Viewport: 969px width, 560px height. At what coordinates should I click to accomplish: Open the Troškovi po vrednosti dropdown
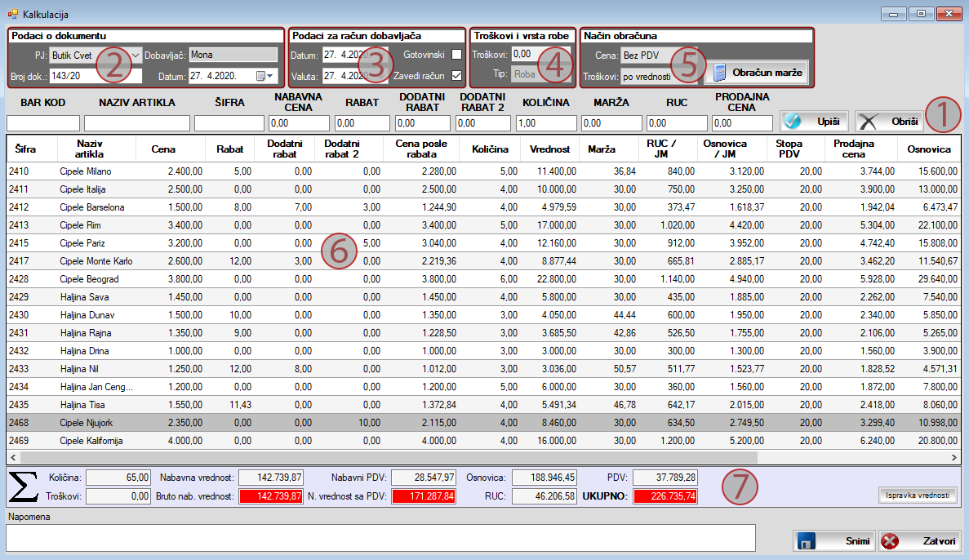click(x=693, y=77)
